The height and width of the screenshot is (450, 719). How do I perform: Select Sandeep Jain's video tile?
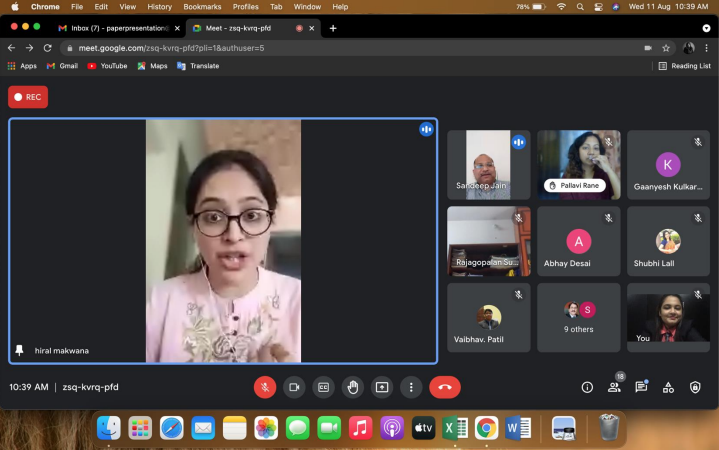pos(489,165)
